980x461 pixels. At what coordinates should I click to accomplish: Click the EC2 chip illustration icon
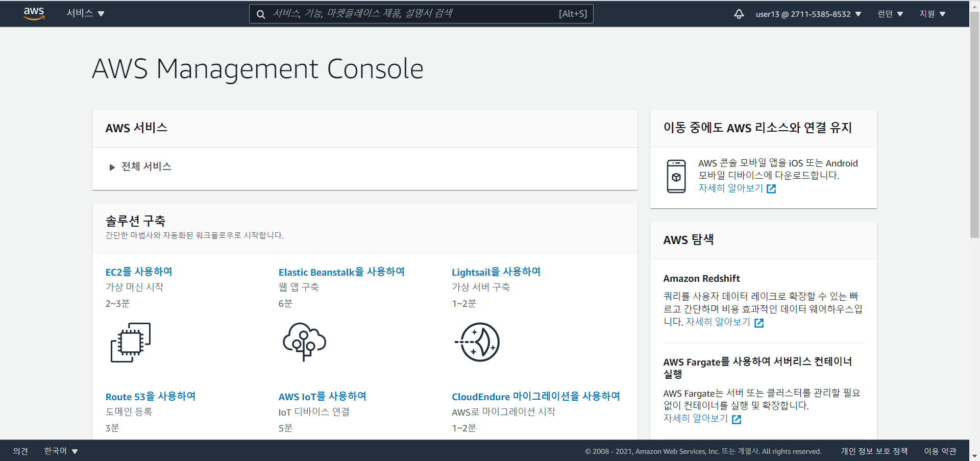pos(131,343)
